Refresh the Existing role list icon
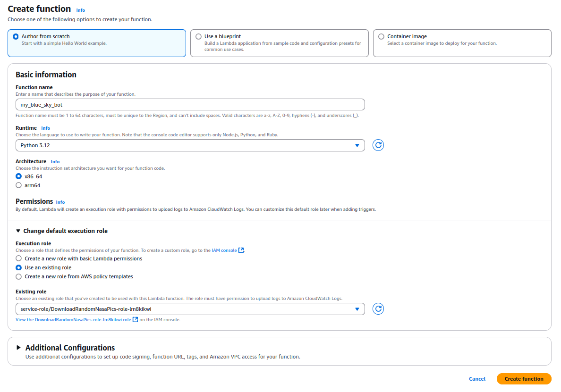Image resolution: width=561 pixels, height=392 pixels. (378, 309)
